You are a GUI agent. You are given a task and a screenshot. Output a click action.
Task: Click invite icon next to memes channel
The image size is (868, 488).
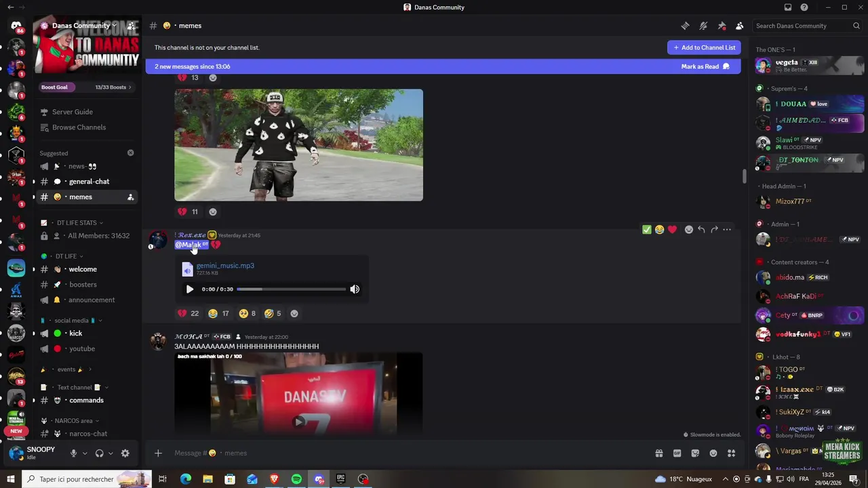[130, 197]
